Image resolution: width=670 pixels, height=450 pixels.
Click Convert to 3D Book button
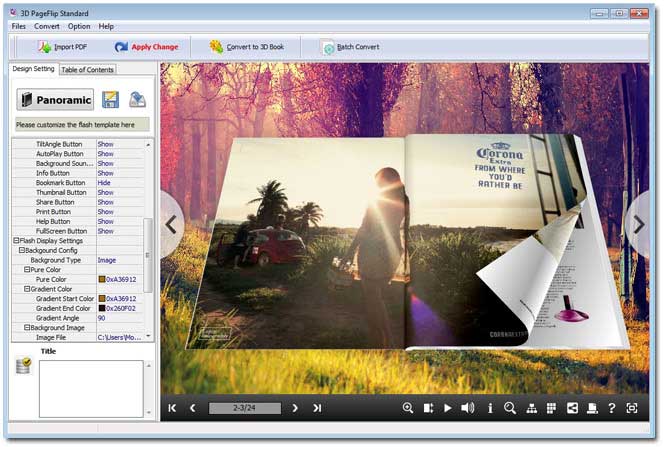pyautogui.click(x=247, y=47)
